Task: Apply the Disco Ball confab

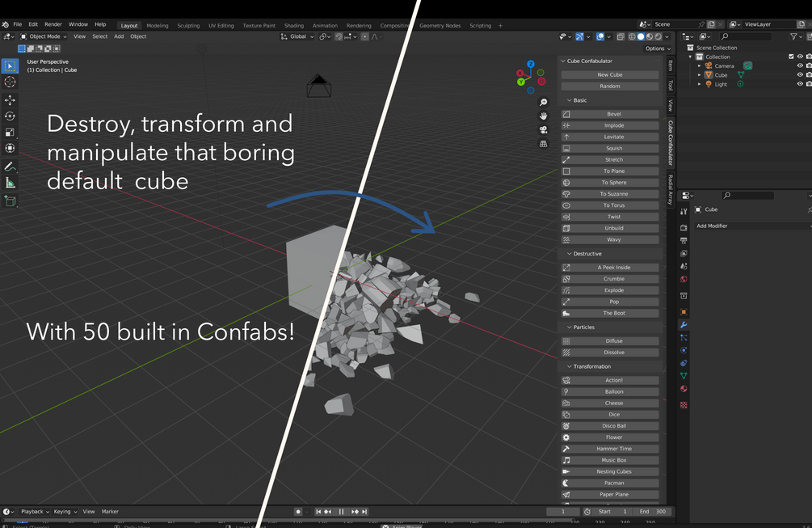Action: pos(609,426)
